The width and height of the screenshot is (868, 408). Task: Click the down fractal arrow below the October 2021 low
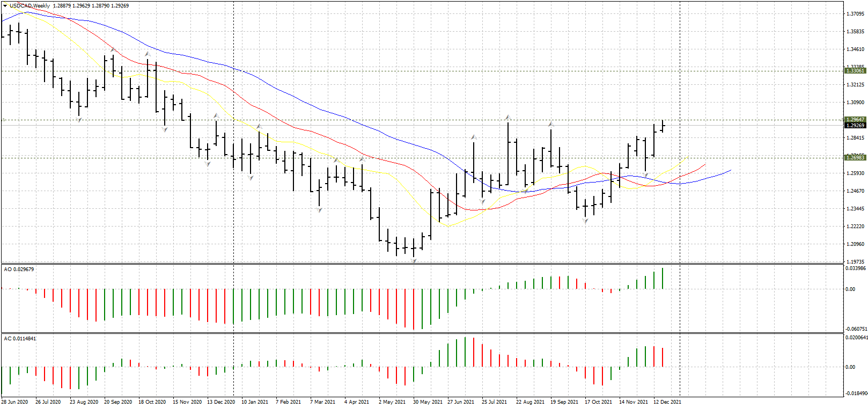[585, 221]
